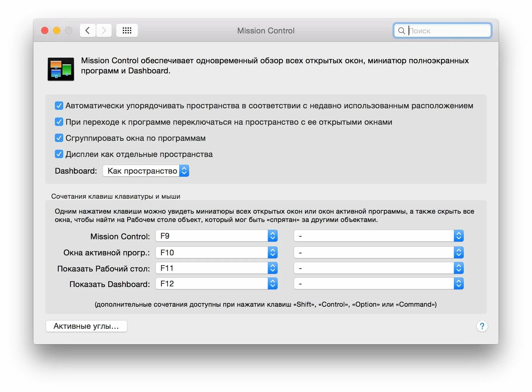This screenshot has height=392, width=532.
Task: Click the "Одним нажатием клавиши" explanation text
Action: (x=265, y=215)
